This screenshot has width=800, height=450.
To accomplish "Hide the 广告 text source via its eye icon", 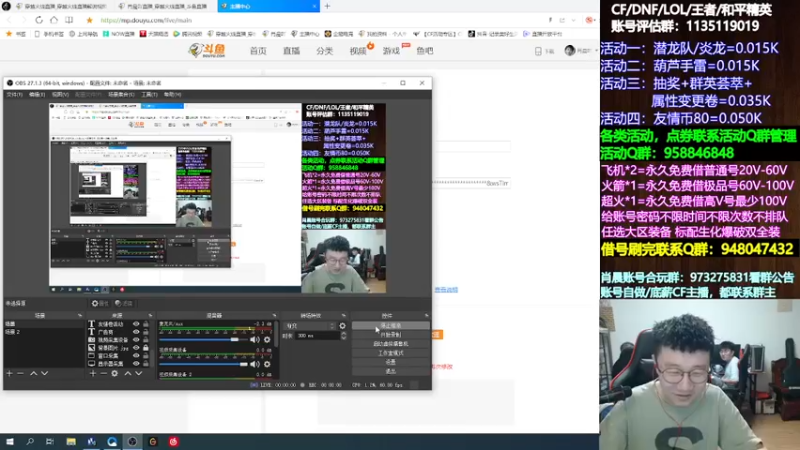I will coord(136,332).
